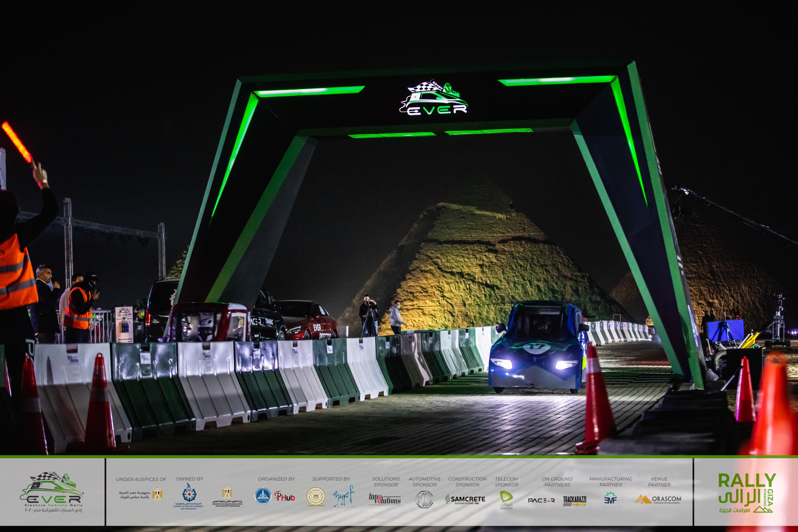The image size is (798, 532).
Task: Click the 'VENUE PARTNER' label
Action: tap(659, 482)
